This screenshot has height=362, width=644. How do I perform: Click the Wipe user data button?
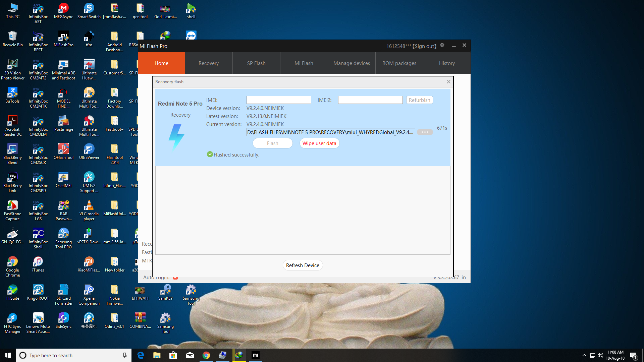(x=319, y=143)
